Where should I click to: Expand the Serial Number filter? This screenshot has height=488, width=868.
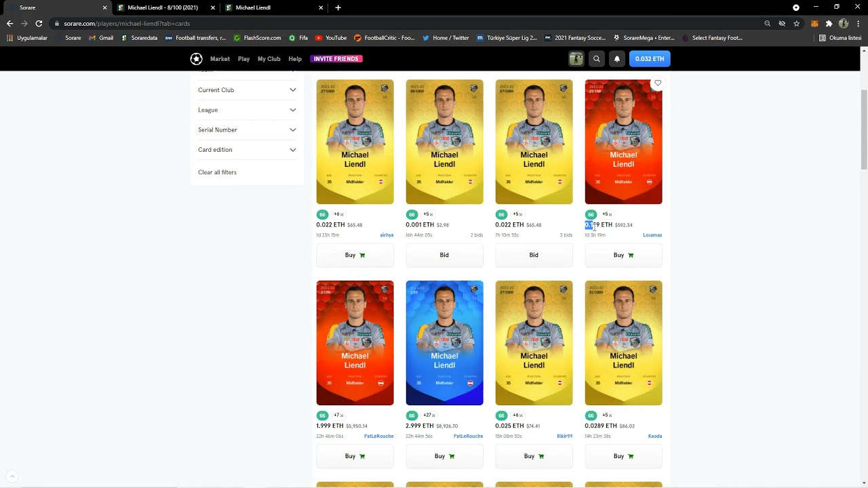coord(247,129)
